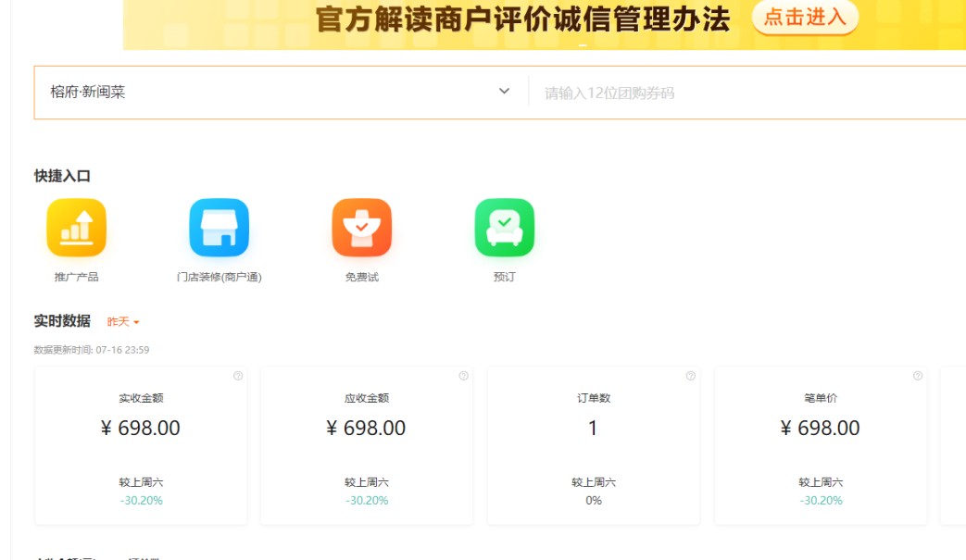This screenshot has width=966, height=560.
Task: Click the help icon on 订单数 card
Action: tap(691, 376)
